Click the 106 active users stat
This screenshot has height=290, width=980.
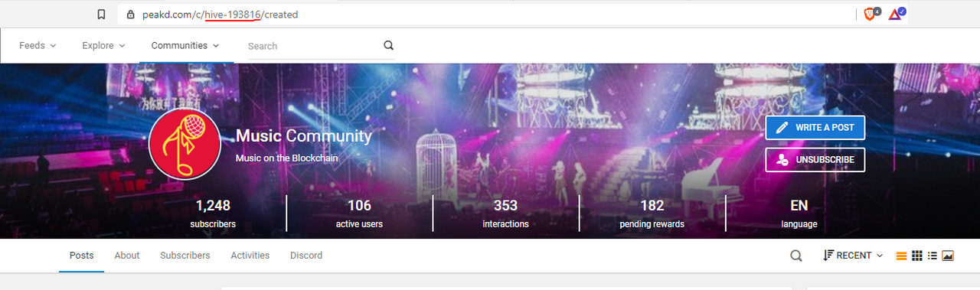359,213
